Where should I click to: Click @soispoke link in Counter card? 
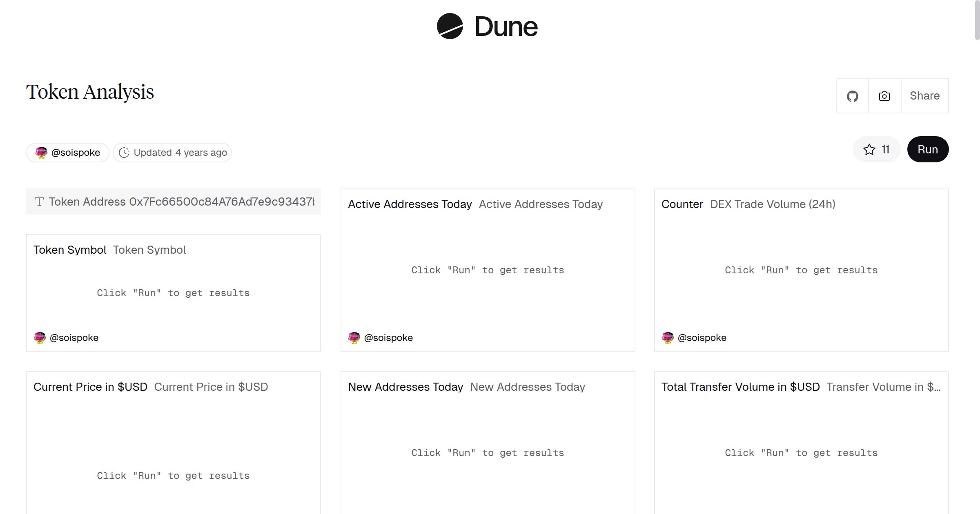(x=702, y=338)
